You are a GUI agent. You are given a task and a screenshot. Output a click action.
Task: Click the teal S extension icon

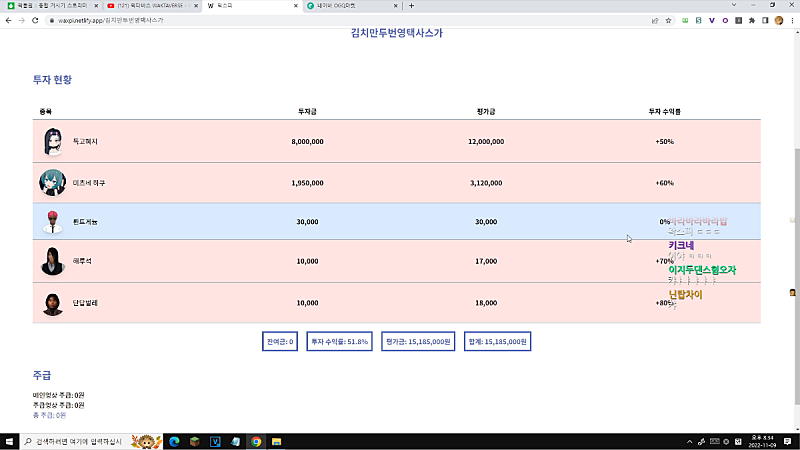tap(698, 20)
